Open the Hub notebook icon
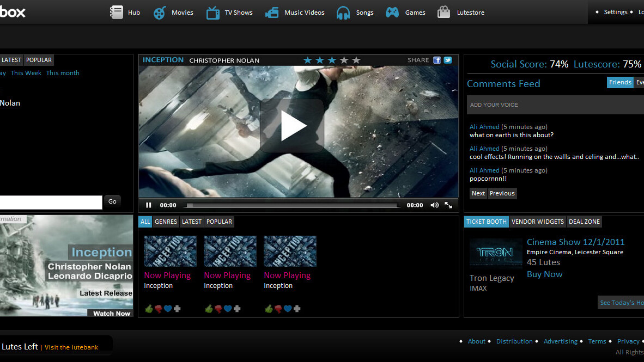The height and width of the screenshot is (362, 644). 117,12
